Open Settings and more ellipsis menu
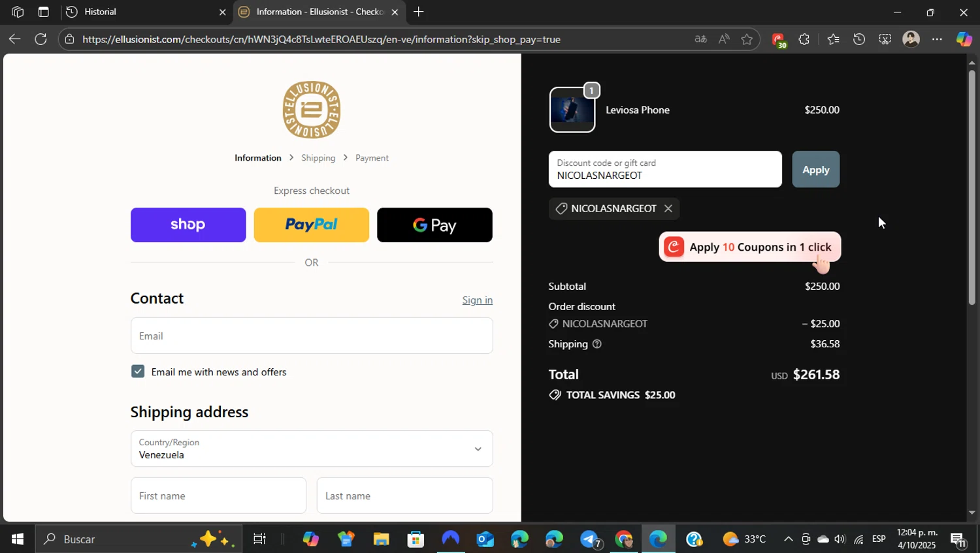 [937, 39]
